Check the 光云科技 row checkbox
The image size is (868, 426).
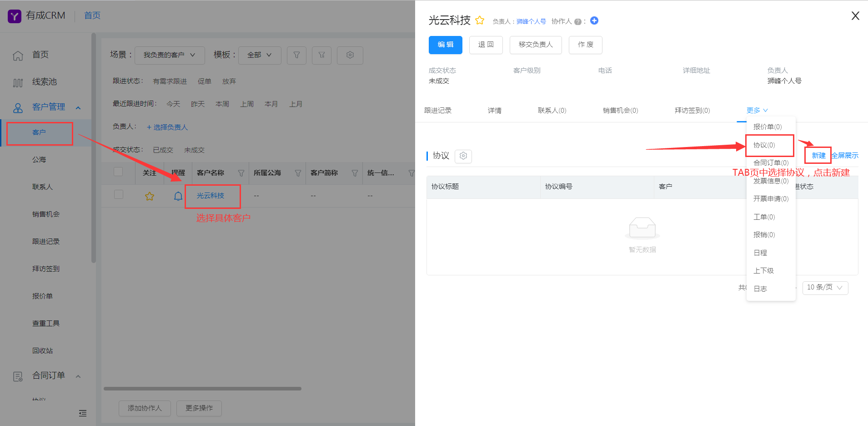pyautogui.click(x=119, y=194)
